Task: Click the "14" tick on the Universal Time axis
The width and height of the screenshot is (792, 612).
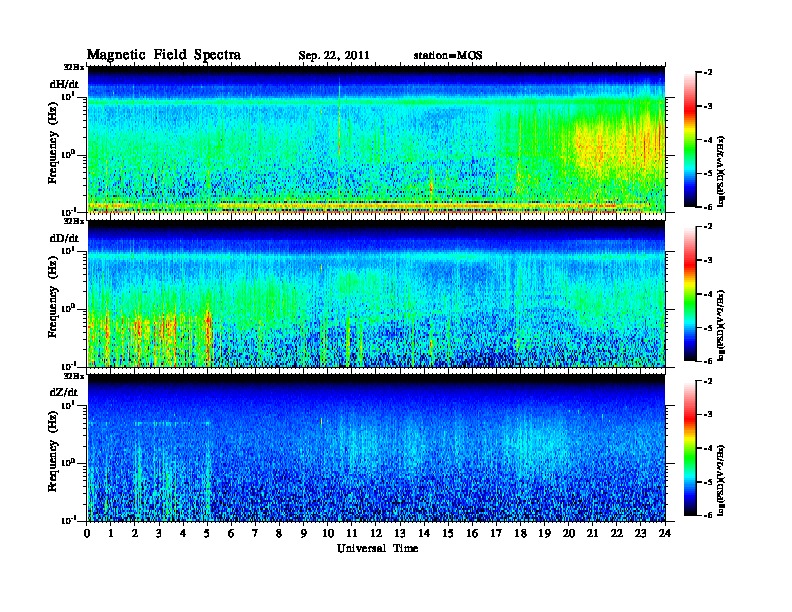Action: tap(424, 533)
